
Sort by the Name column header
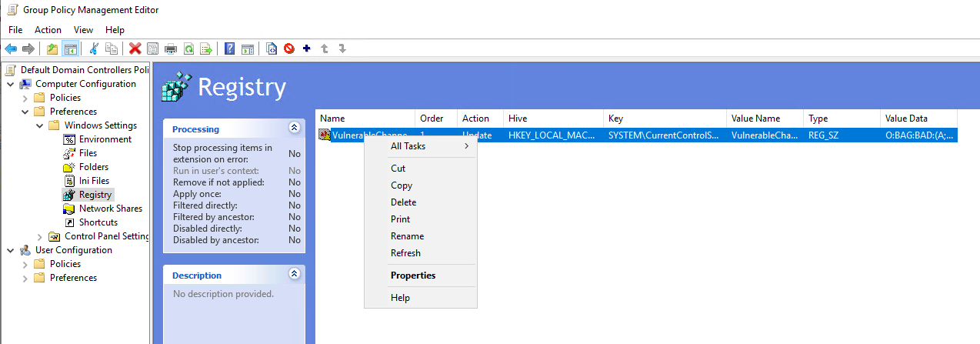[365, 119]
